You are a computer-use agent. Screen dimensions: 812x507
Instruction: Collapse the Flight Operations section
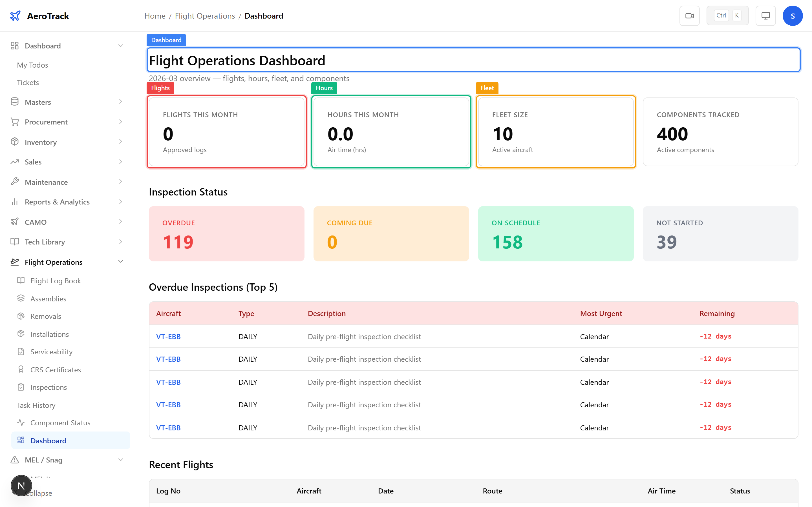121,262
